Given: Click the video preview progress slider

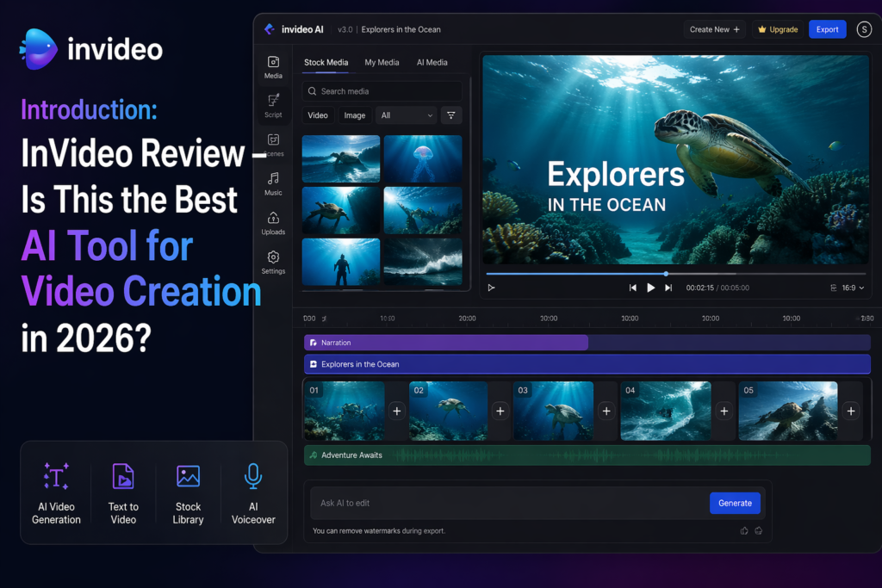Looking at the screenshot, I should [675, 274].
